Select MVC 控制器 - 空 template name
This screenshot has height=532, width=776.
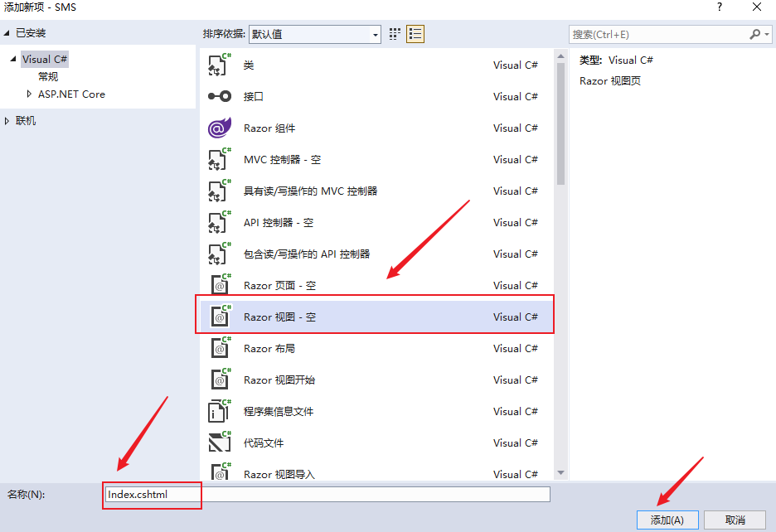[282, 159]
